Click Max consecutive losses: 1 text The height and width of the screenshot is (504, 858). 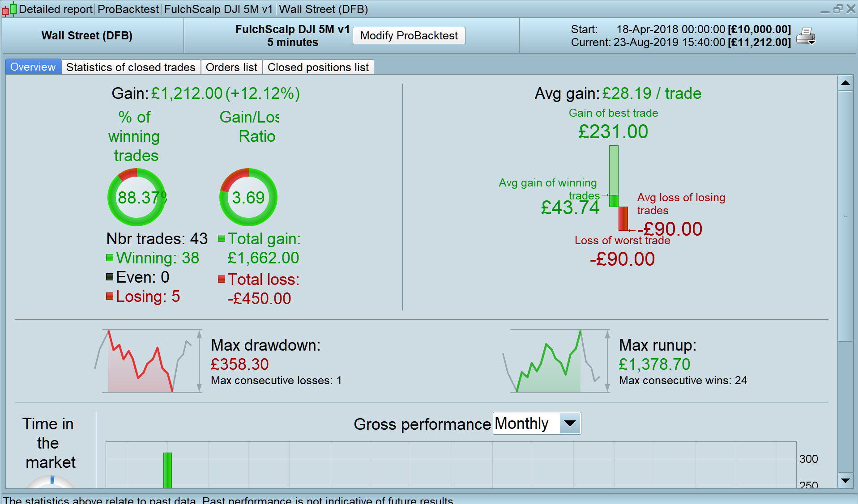[x=276, y=381]
